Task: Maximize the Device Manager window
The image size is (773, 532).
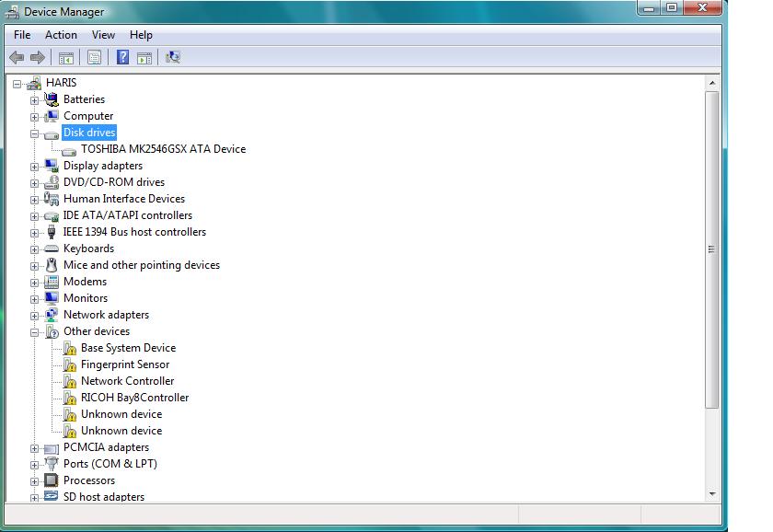Action: point(672,8)
